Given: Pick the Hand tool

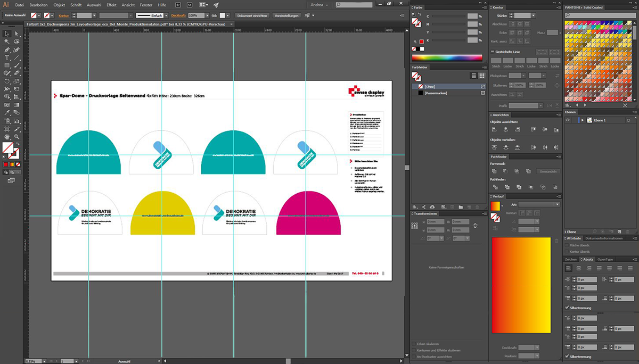Looking at the screenshot, I should click(7, 136).
